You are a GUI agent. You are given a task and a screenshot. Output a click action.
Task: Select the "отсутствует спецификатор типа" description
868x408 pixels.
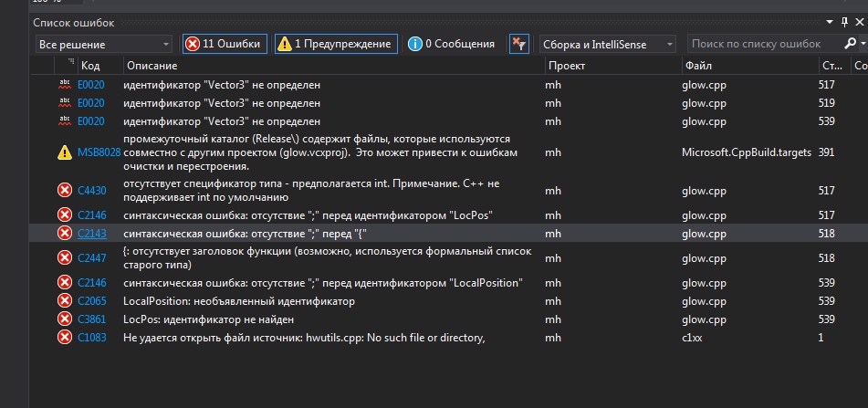(x=311, y=191)
